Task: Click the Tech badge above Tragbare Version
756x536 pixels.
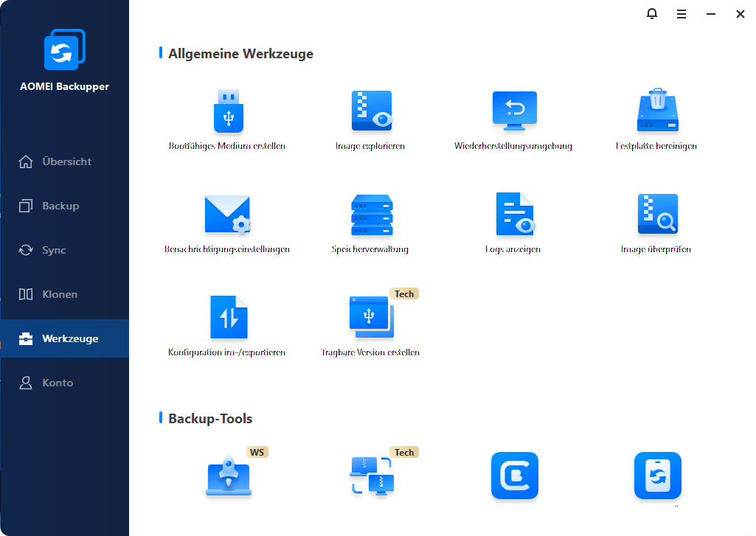Action: [404, 294]
